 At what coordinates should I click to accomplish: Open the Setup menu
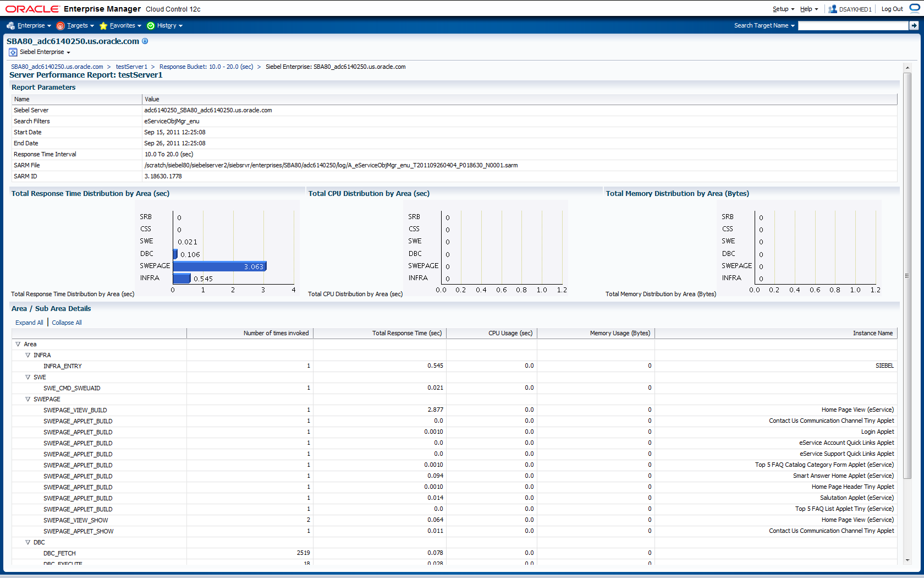point(783,9)
